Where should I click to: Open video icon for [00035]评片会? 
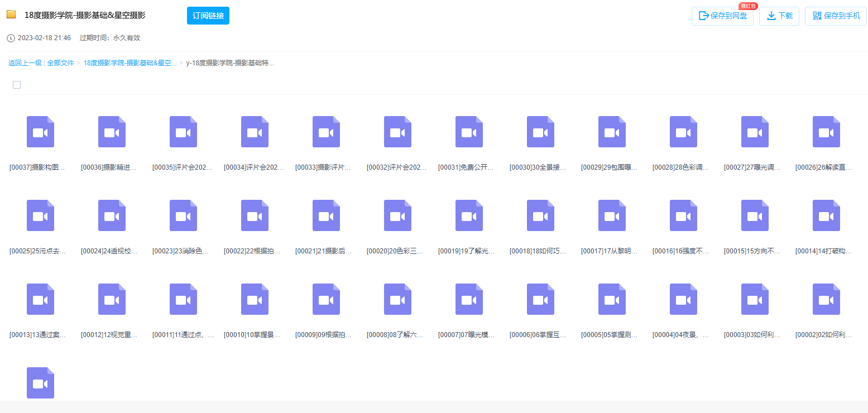(x=183, y=132)
